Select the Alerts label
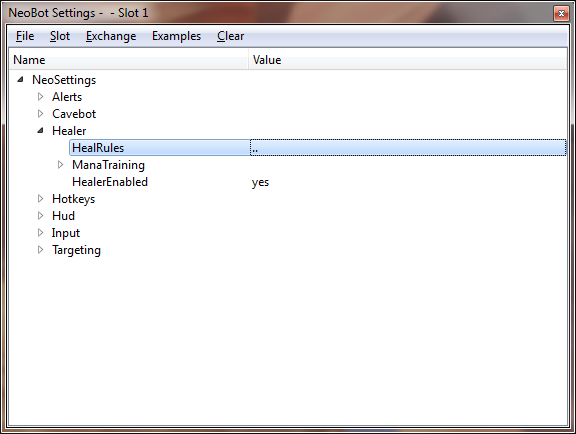The image size is (576, 434). (67, 97)
